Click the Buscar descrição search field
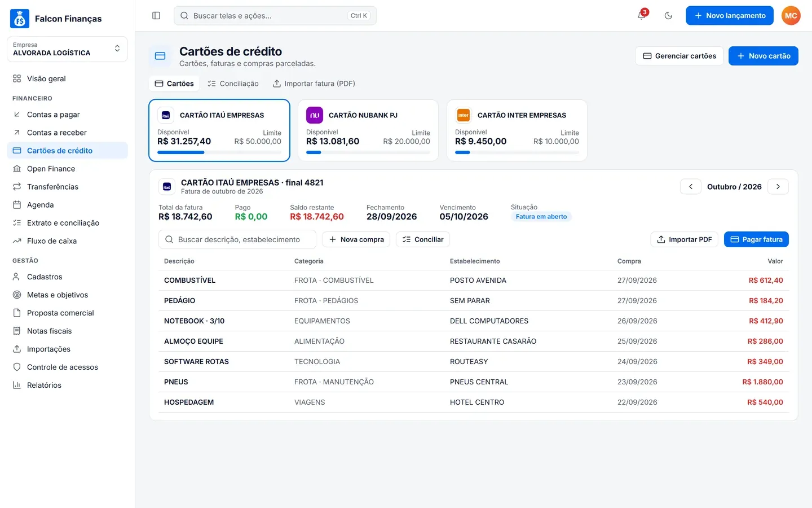The height and width of the screenshot is (508, 812). 237,239
